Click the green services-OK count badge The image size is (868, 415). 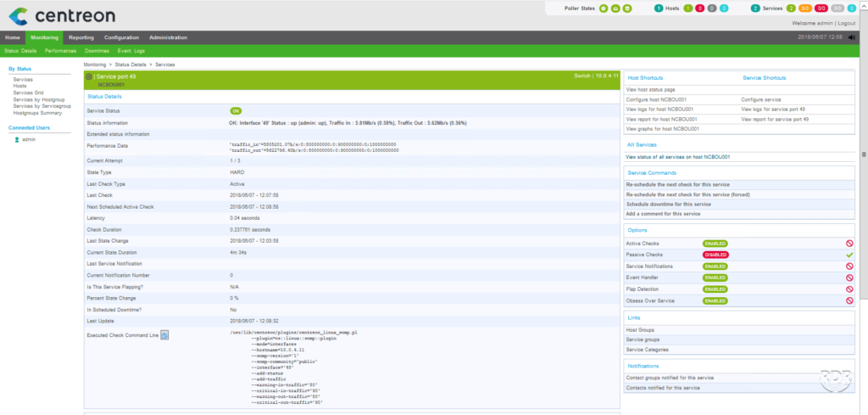791,8
